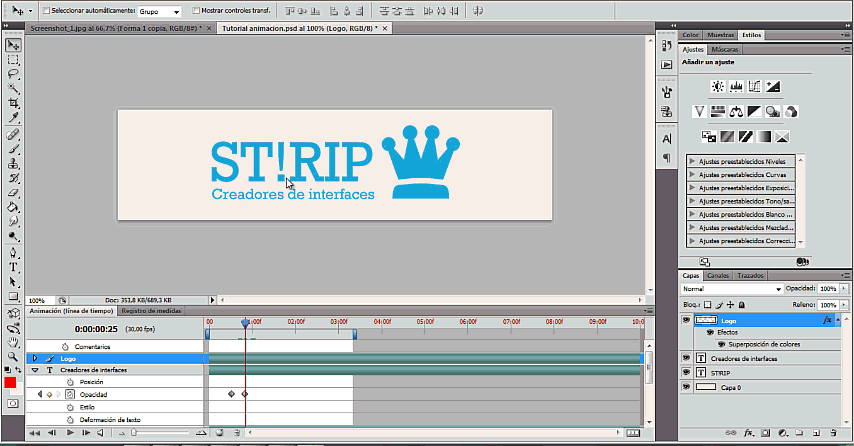Collapse Creadores de interfaces timeline track

click(x=35, y=370)
